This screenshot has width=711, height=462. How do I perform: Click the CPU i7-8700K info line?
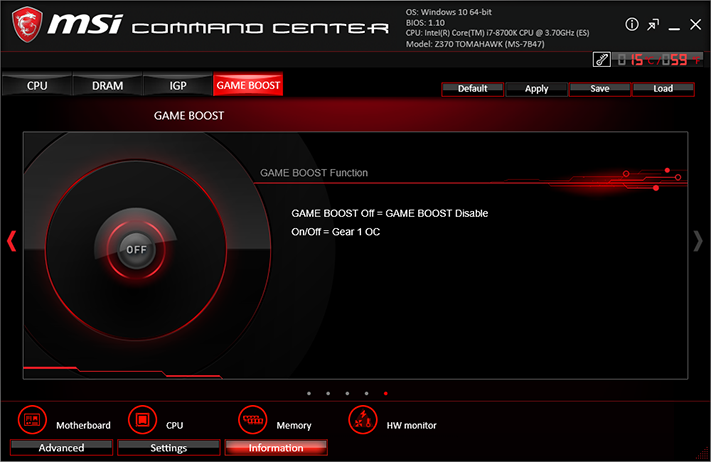[497, 33]
